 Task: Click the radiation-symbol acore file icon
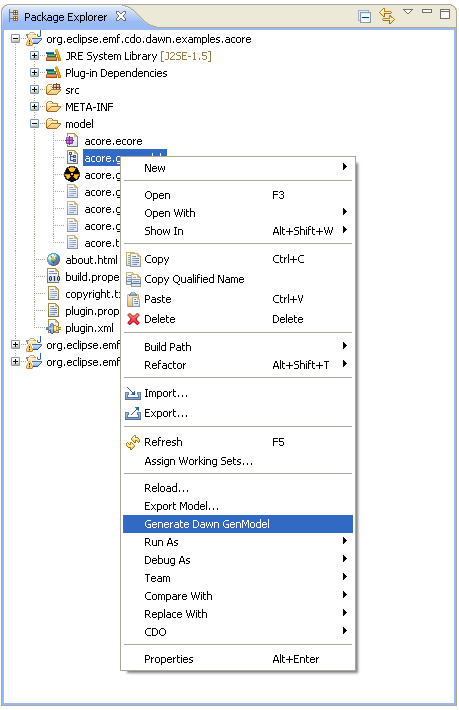point(72,174)
